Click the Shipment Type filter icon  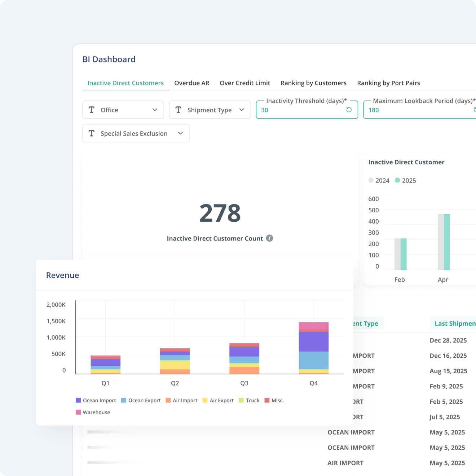coord(178,110)
